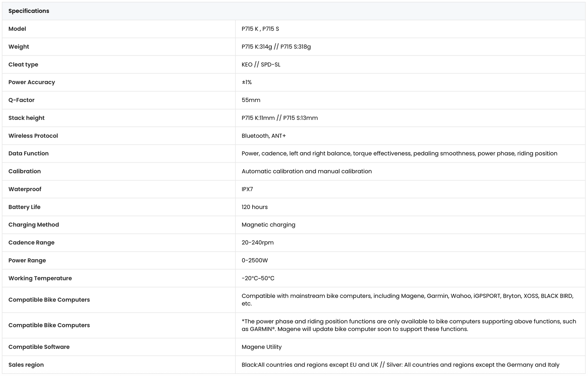Viewport: 588px width, 376px height.
Task: Click the Specifications table header
Action: pyautogui.click(x=29, y=11)
